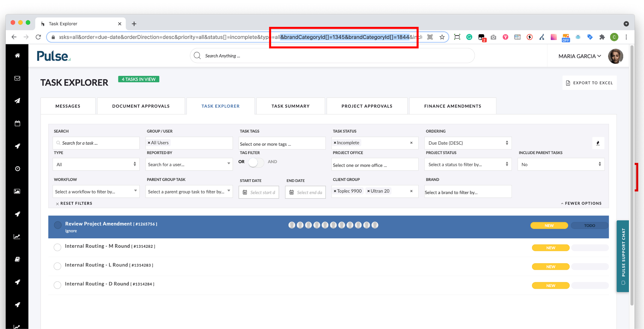The image size is (644, 329).
Task: Tick the circle for Internal Routing - D Round
Action: click(57, 285)
